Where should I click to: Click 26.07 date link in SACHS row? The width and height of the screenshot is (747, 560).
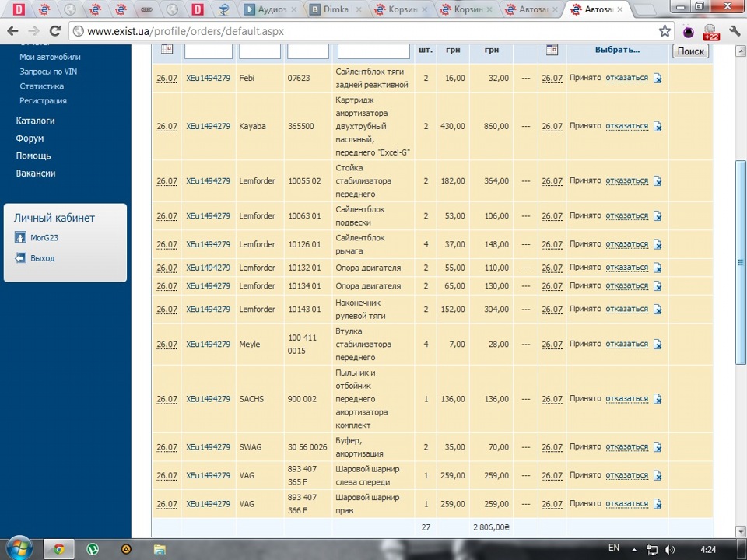tap(167, 399)
